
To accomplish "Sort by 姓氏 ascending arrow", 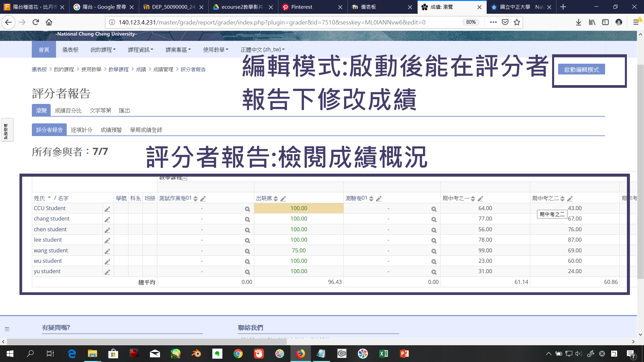I will click(x=49, y=197).
